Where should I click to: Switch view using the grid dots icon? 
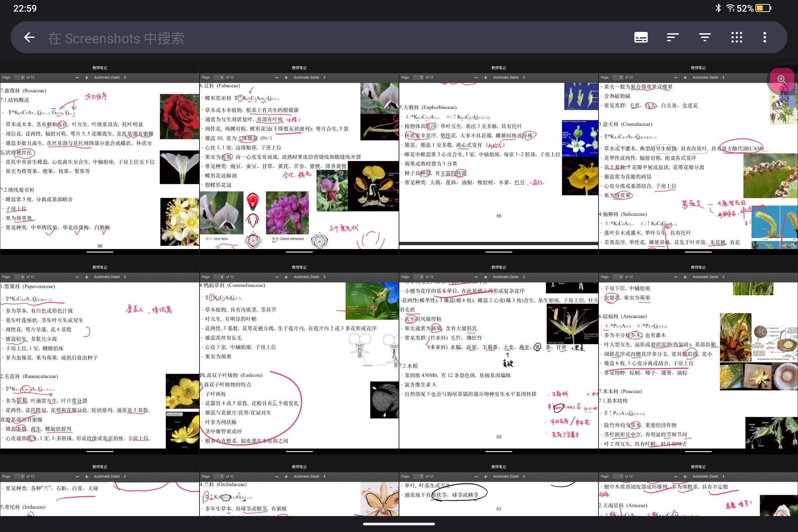tap(736, 37)
